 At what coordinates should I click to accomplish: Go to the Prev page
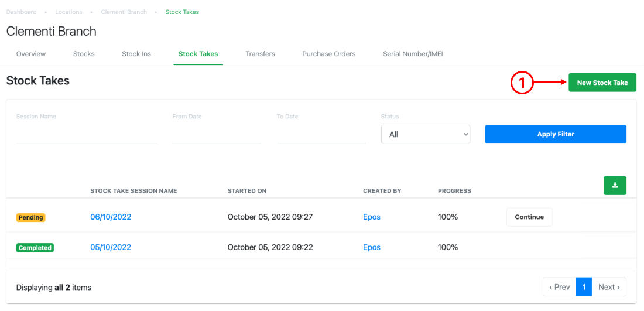click(559, 287)
